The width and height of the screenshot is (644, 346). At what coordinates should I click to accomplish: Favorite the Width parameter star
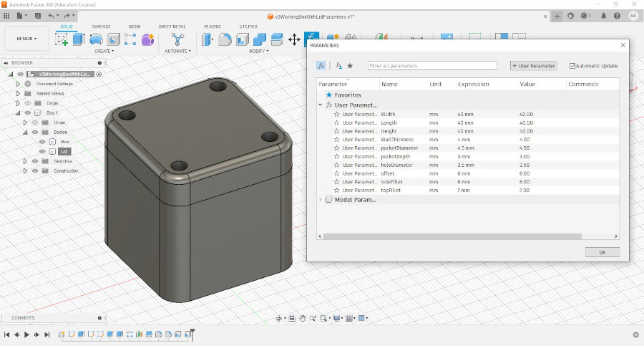(x=337, y=115)
